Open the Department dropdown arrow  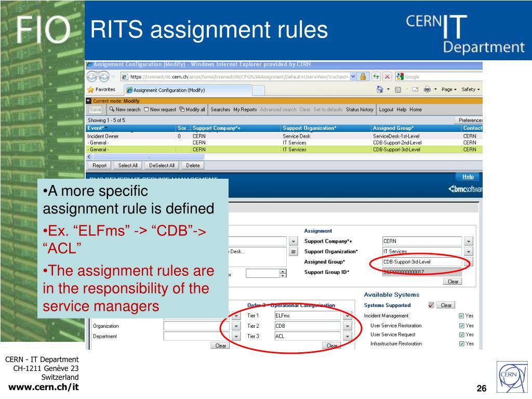(236, 337)
